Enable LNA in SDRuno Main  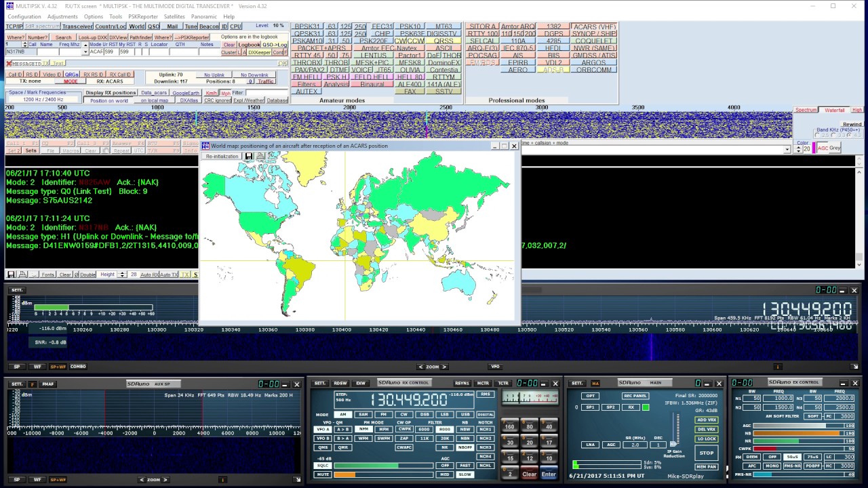[x=591, y=445]
